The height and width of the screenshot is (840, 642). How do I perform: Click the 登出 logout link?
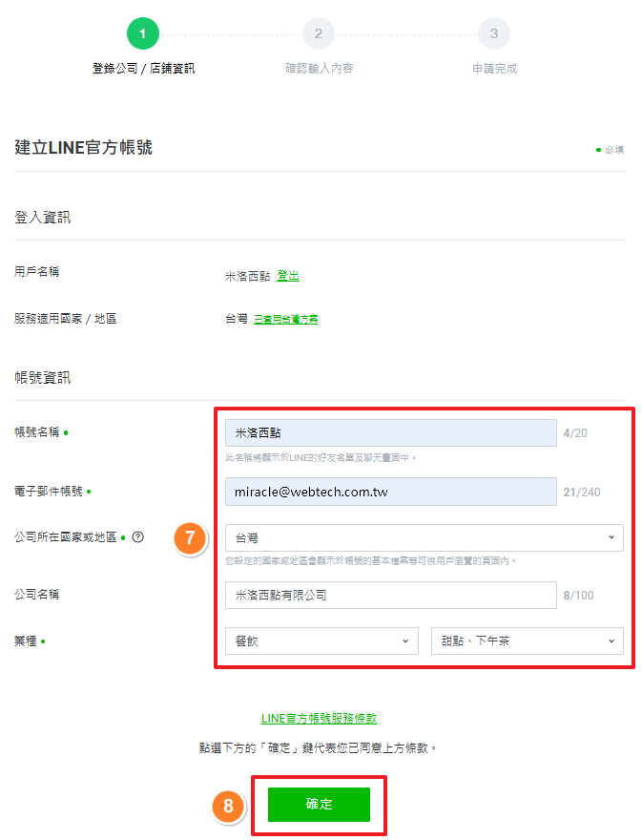point(288,276)
